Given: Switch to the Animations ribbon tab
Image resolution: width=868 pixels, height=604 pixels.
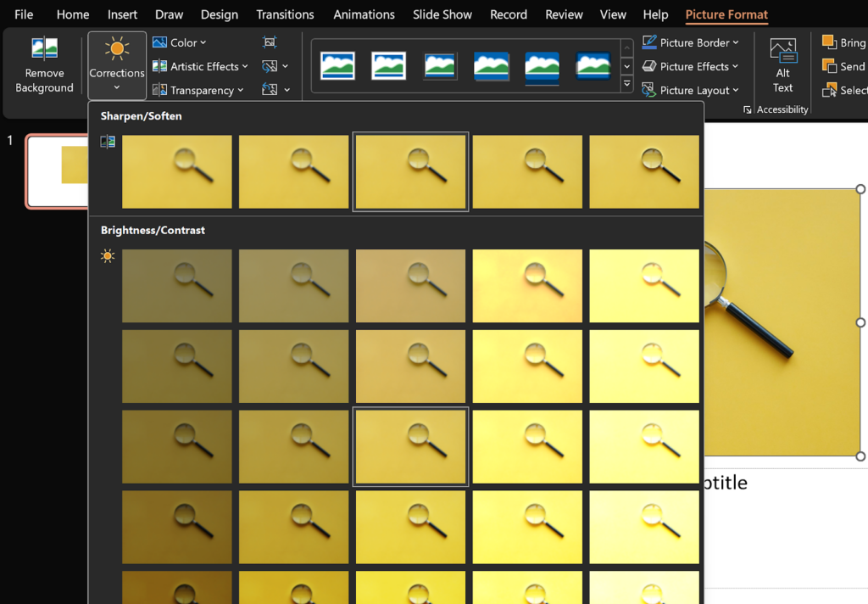Looking at the screenshot, I should click(364, 14).
